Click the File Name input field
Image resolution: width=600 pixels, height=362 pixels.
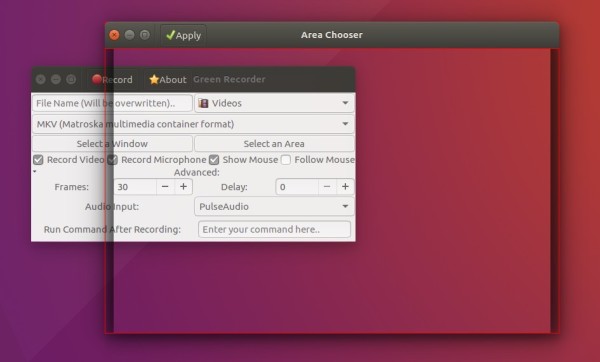[112, 103]
